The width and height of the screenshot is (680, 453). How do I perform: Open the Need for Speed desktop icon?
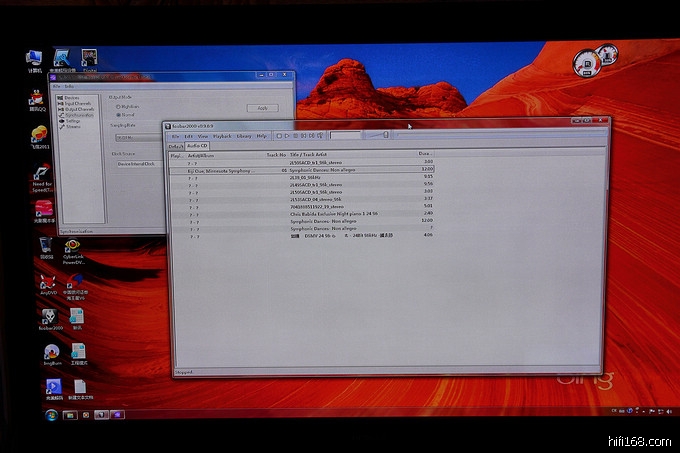(41, 173)
